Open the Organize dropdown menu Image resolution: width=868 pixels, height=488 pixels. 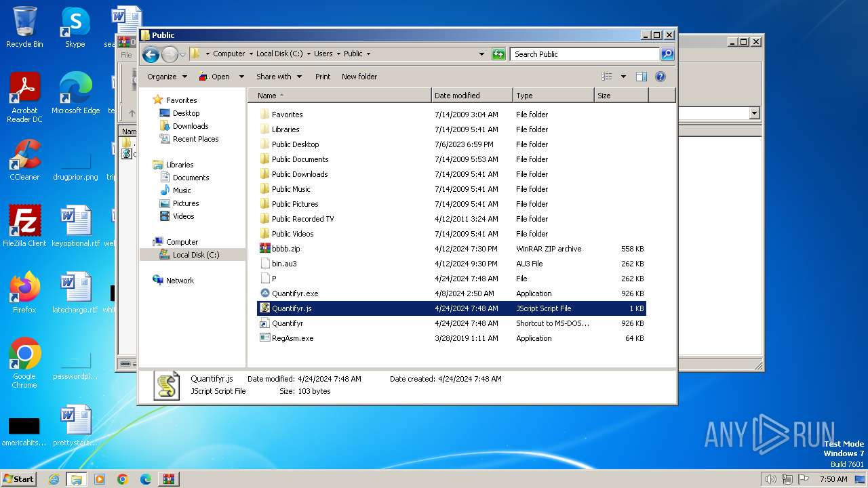click(x=166, y=77)
